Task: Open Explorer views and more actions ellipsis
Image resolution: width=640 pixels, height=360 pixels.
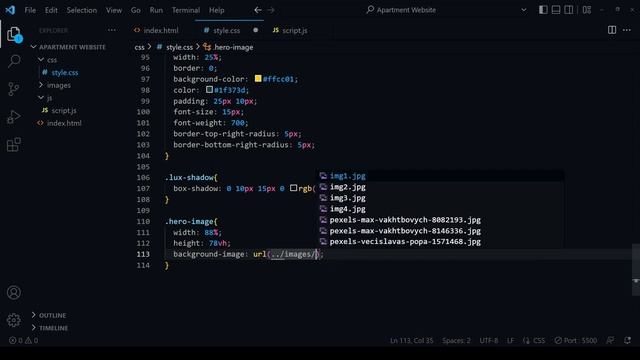Action: click(111, 30)
